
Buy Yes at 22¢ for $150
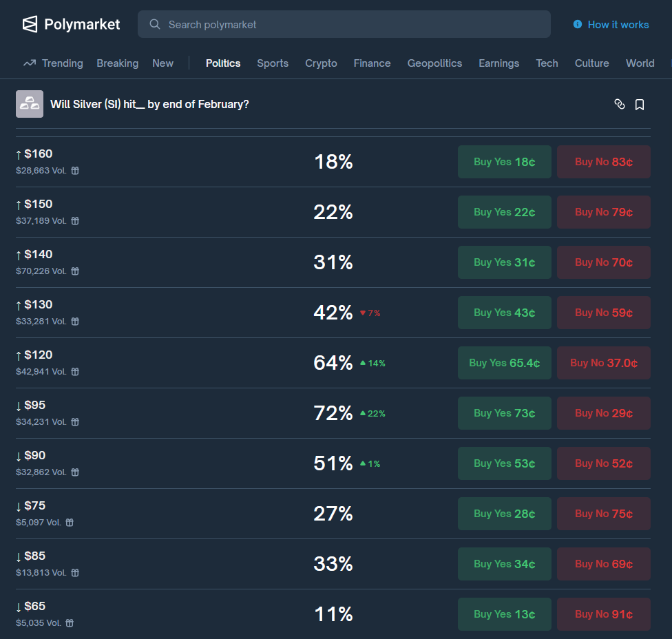pyautogui.click(x=505, y=212)
